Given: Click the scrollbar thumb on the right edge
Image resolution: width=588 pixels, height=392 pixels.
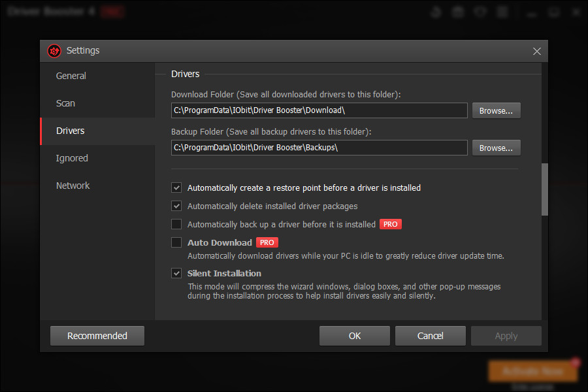Looking at the screenshot, I should pos(544,189).
